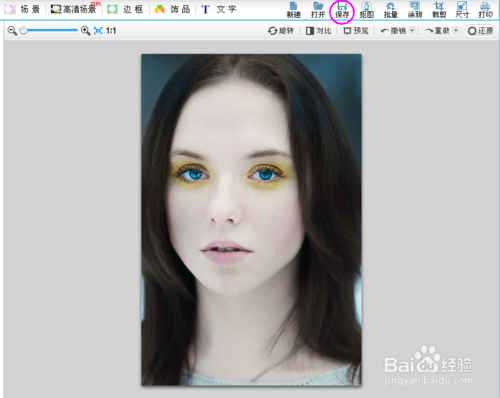Screen dimensions: 500x398
Task: Open the 高清场景 (HD Scene) tab
Action: coord(75,9)
